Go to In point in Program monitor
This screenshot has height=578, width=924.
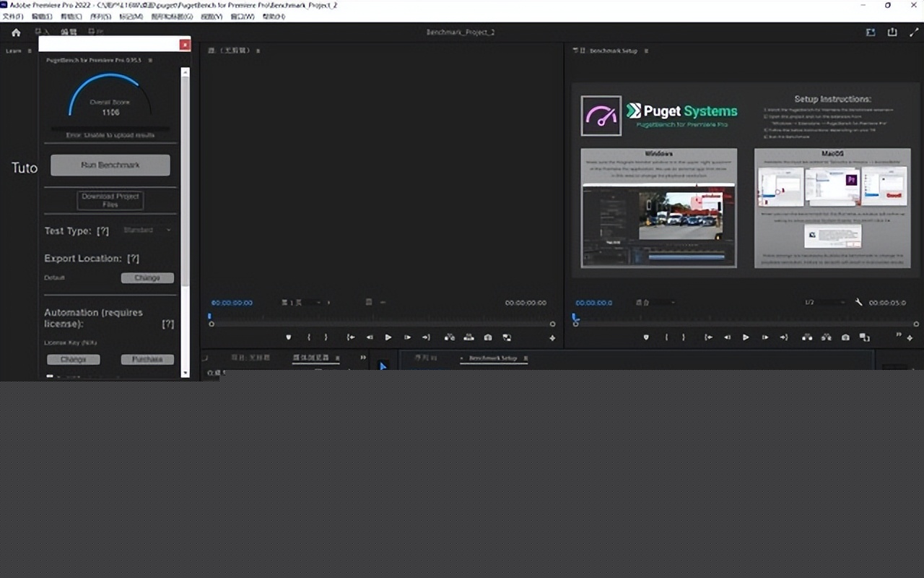(708, 337)
